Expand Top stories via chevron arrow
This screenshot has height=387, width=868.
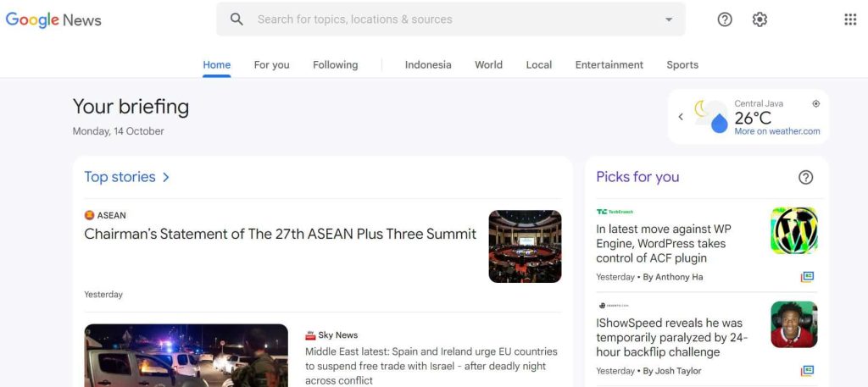pyautogui.click(x=165, y=178)
